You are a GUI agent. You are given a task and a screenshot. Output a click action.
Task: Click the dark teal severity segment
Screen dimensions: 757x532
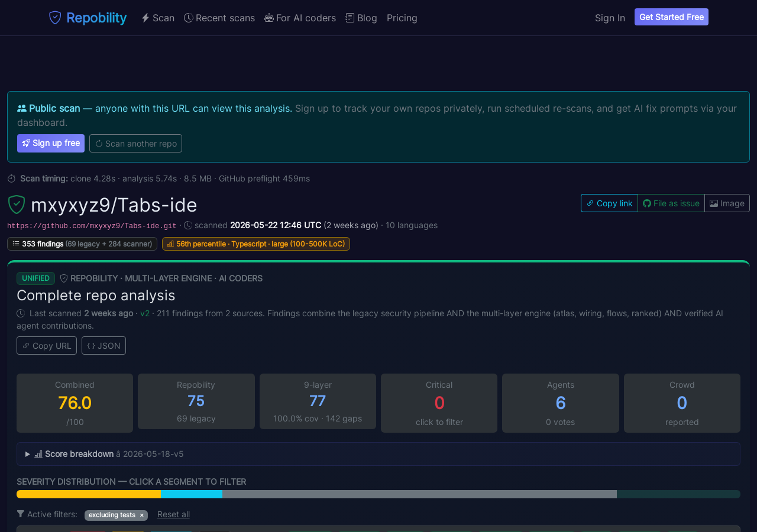(x=678, y=494)
